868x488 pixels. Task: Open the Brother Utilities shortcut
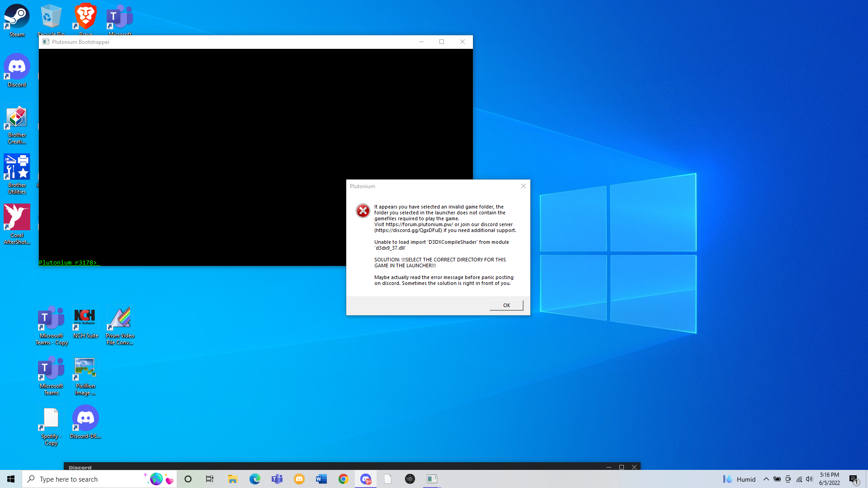pyautogui.click(x=17, y=175)
